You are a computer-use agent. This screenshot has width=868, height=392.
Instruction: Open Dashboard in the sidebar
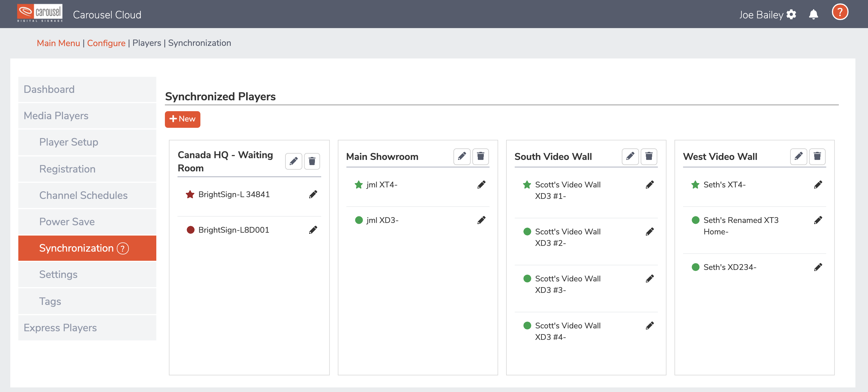pyautogui.click(x=87, y=89)
